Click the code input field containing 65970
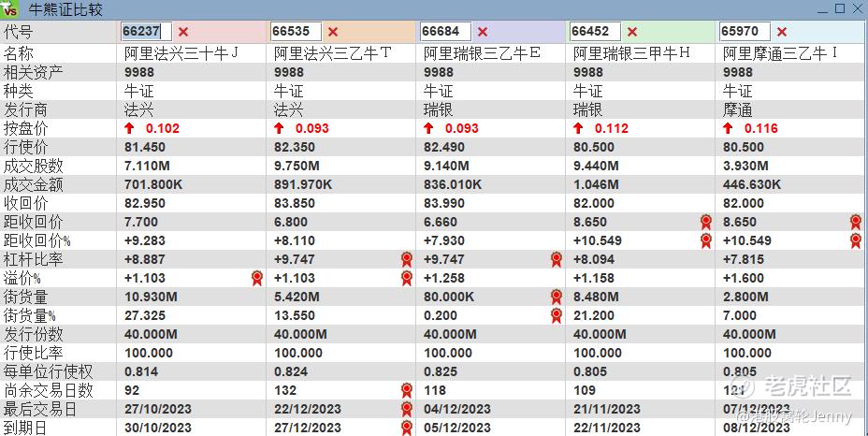Screen dimensions: 868x436 pos(745,32)
